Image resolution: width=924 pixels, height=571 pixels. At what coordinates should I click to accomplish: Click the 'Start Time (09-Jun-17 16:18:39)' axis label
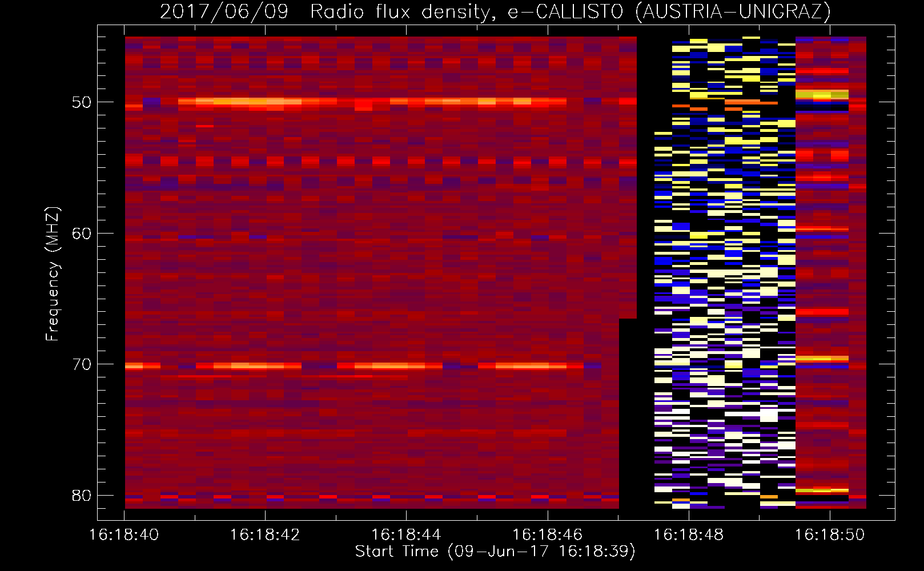point(495,552)
